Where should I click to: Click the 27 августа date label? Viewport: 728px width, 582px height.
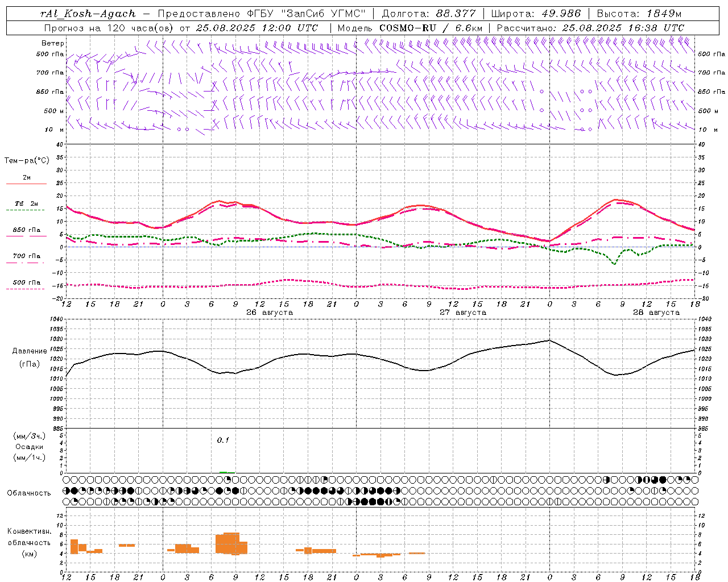pyautogui.click(x=463, y=313)
